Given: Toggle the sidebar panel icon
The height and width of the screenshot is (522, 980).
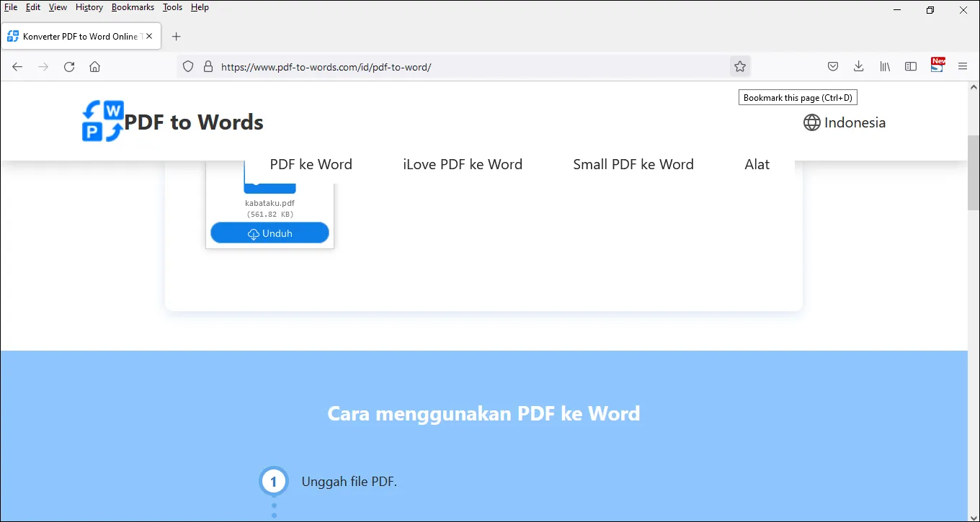Looking at the screenshot, I should [910, 66].
